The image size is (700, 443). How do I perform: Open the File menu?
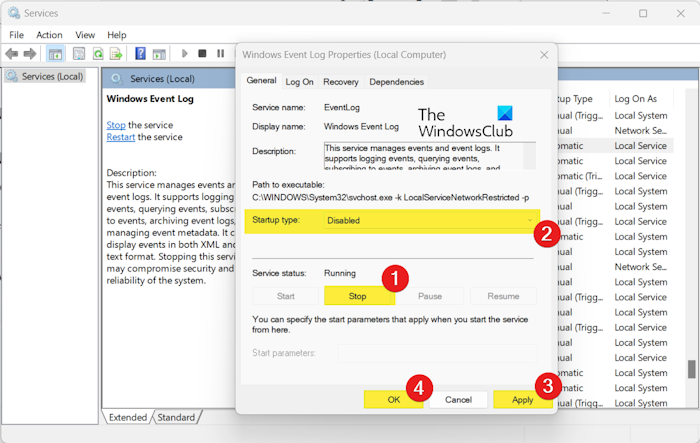(17, 35)
